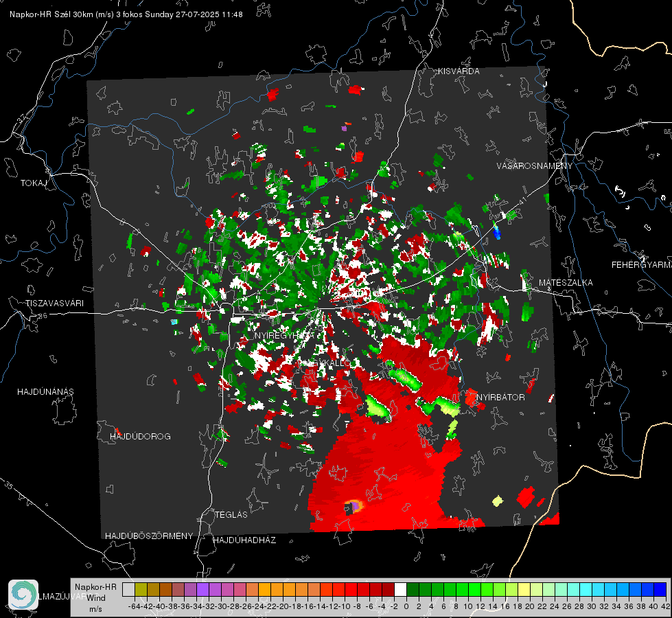Click the dark blue swatch between 40 and 42
The image size is (672, 618).
pyautogui.click(x=660, y=589)
